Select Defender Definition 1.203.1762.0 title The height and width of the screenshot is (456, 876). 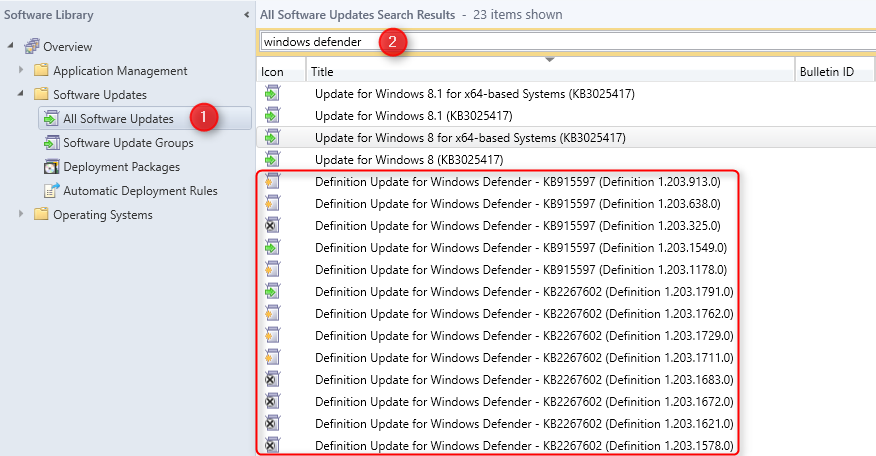[524, 314]
